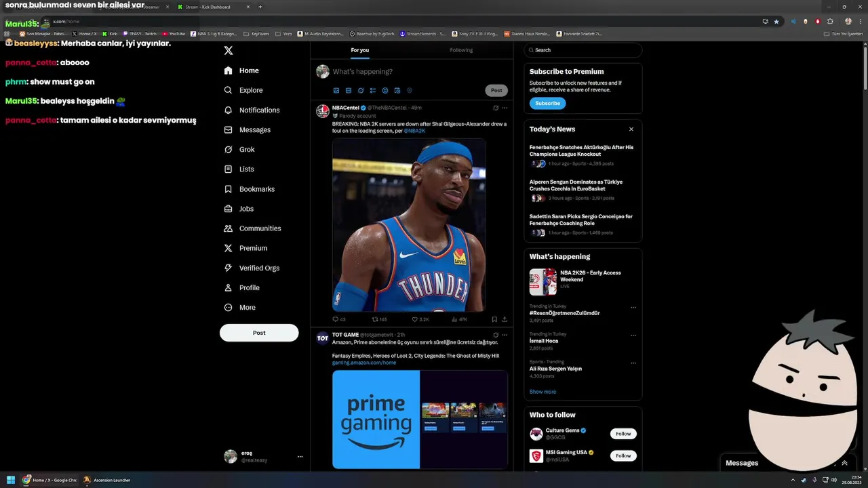Click the Bookmarks bookmark icon in sidebar
This screenshot has width=868, height=488.
(229, 189)
